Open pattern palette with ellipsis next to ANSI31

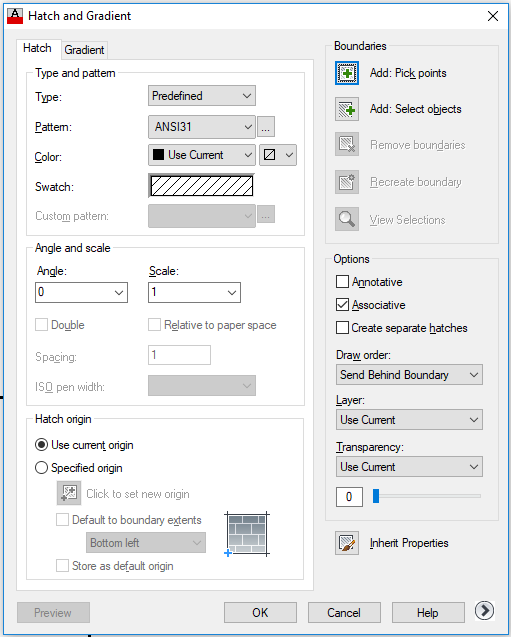tap(266, 127)
